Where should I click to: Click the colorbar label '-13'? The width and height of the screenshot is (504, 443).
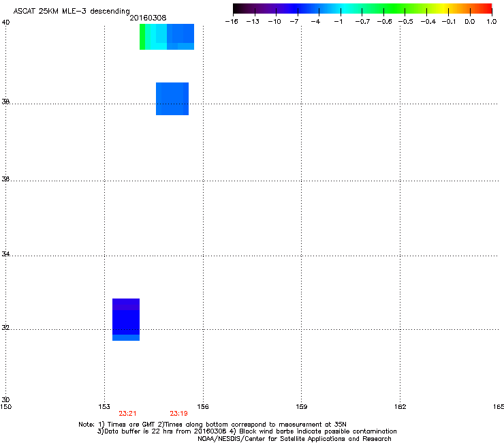click(253, 22)
